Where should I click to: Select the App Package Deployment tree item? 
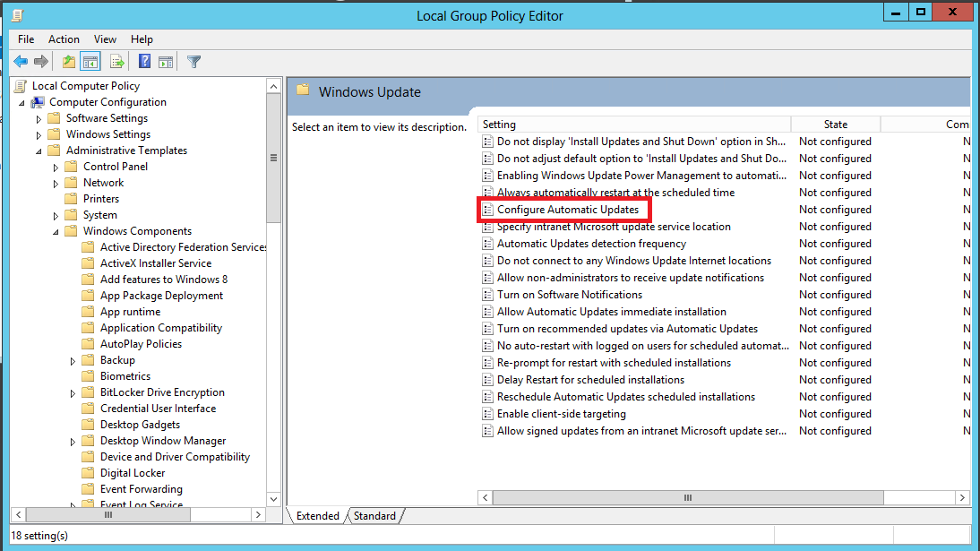point(161,296)
